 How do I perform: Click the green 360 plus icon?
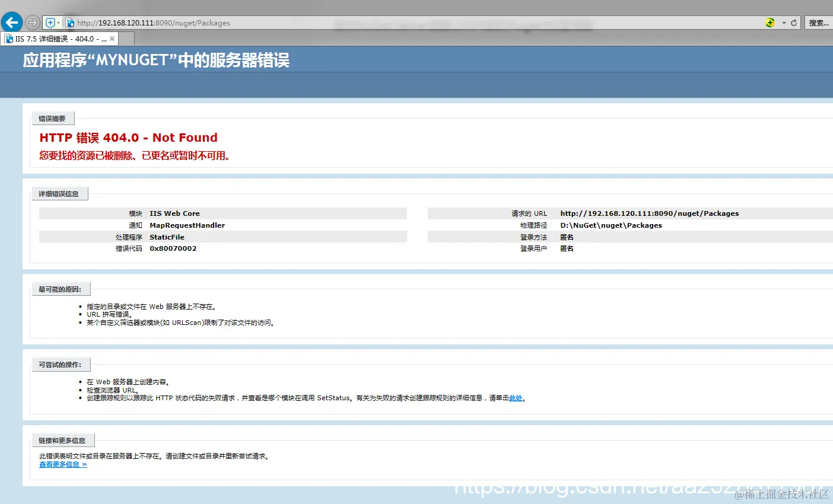(770, 23)
